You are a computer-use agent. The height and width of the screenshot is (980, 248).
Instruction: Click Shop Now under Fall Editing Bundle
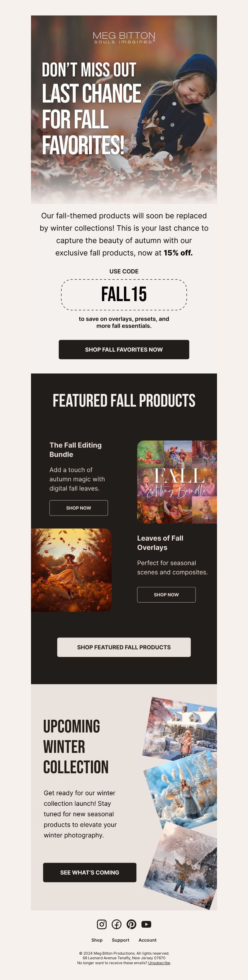[78, 508]
